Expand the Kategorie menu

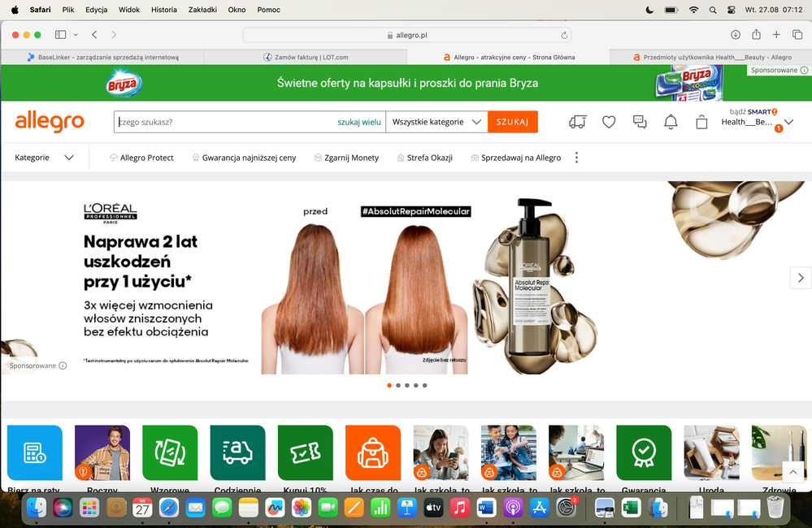tap(44, 158)
